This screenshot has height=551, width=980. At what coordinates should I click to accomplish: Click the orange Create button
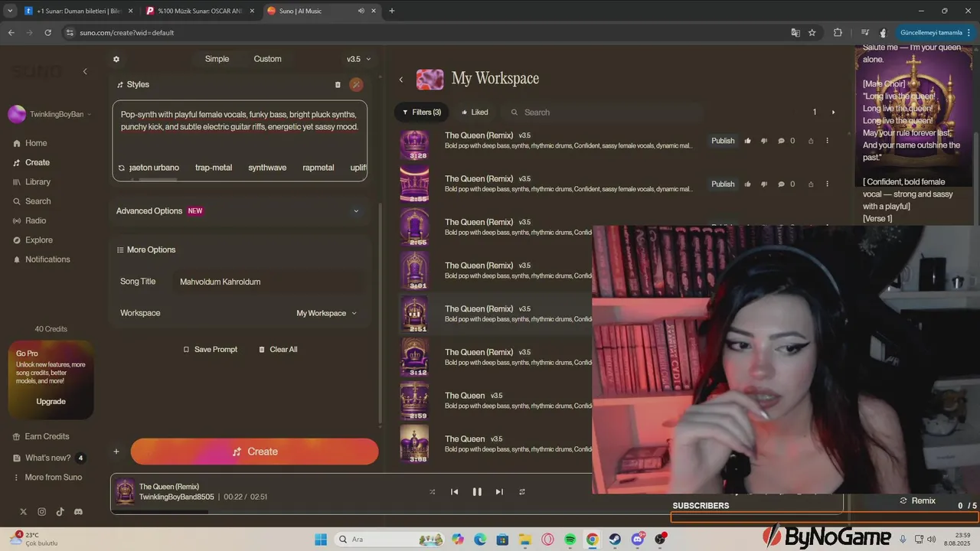pos(254,452)
